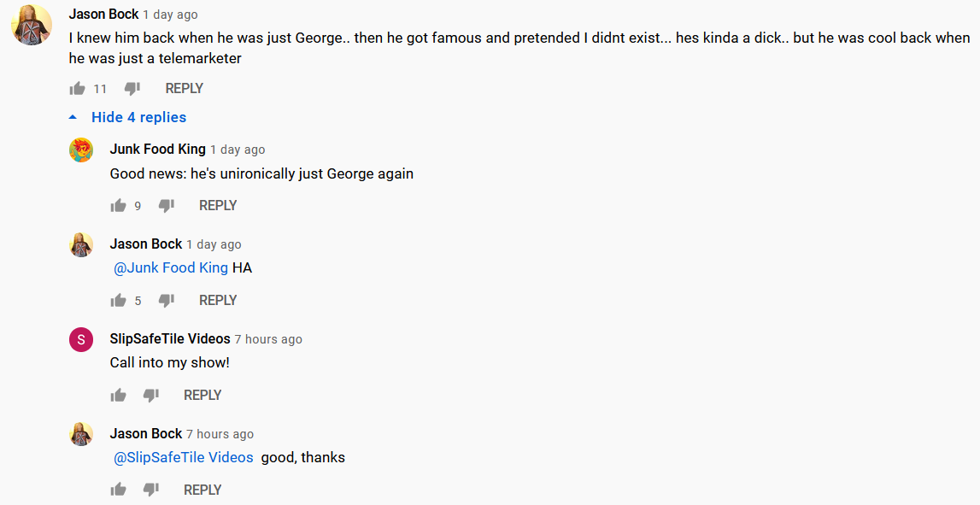Open the @SlipSafeTile Videos mention link
Viewport: 980px width, 505px height.
click(183, 457)
